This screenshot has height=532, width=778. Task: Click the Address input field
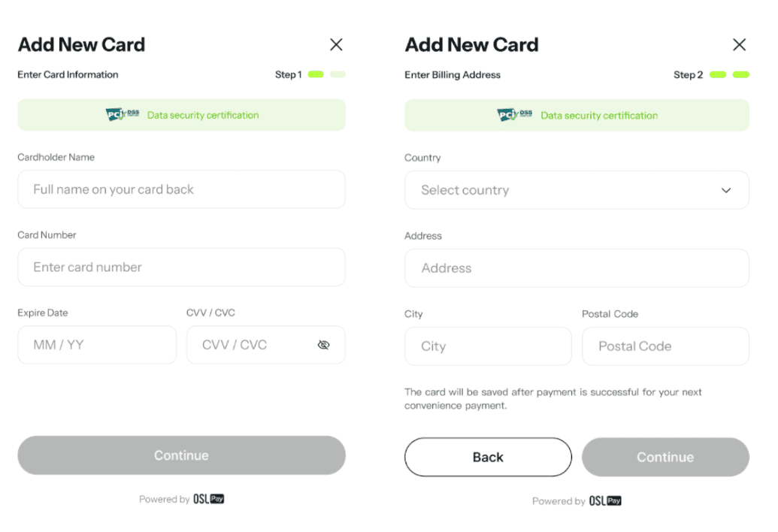tap(577, 268)
